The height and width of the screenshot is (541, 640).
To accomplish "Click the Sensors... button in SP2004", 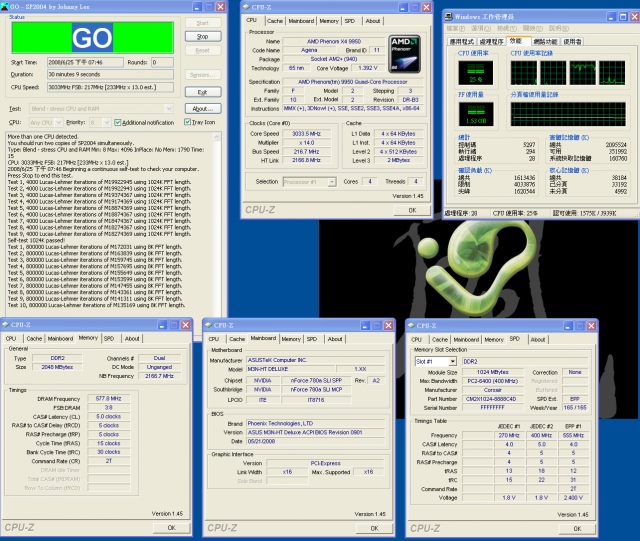I will pos(203,75).
